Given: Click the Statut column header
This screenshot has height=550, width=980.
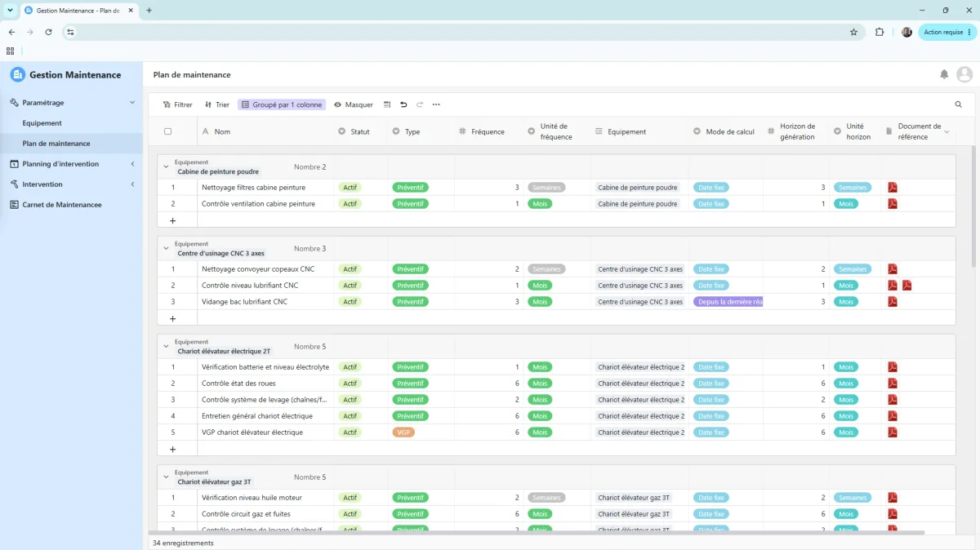Looking at the screenshot, I should tap(360, 131).
